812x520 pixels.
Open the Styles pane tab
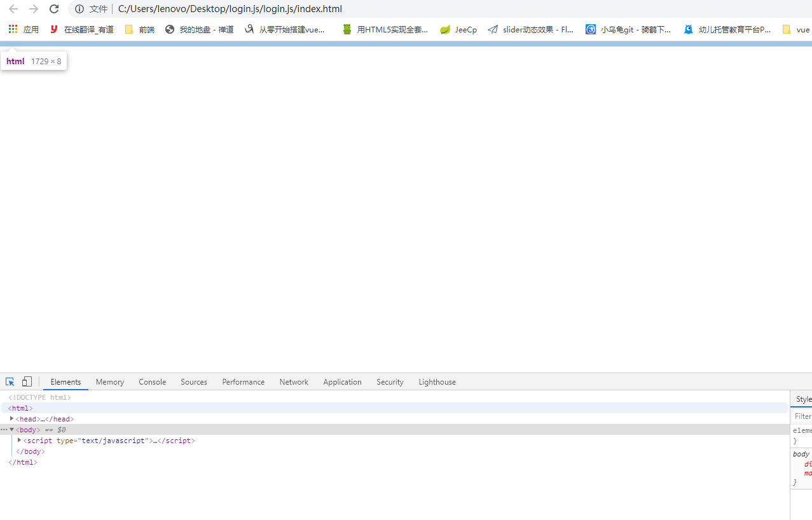[804, 399]
